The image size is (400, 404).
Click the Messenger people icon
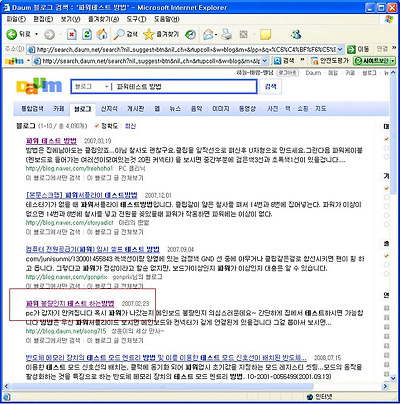[296, 34]
